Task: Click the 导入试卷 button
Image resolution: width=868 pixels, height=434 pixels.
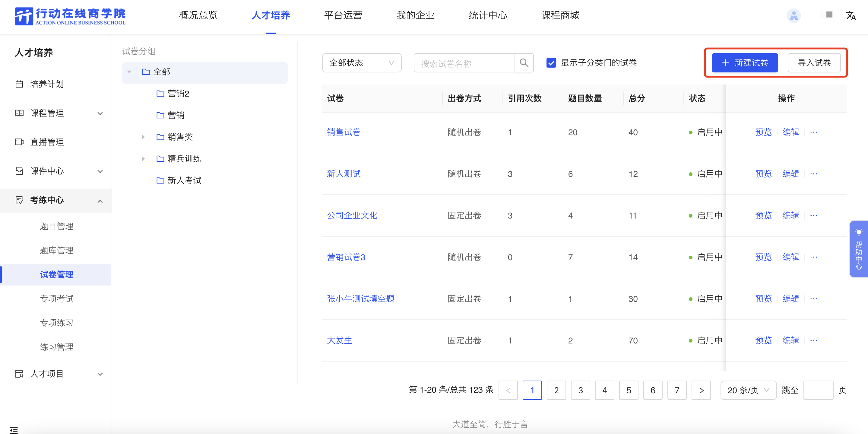Action: (814, 63)
